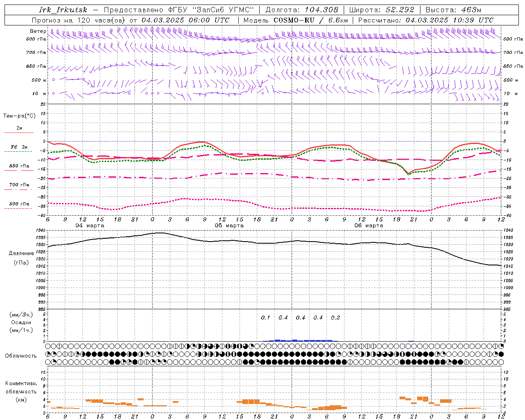This screenshot has width=525, height=420.
Task: Click the '850 гПа' wind level label on right
Action: point(513,66)
